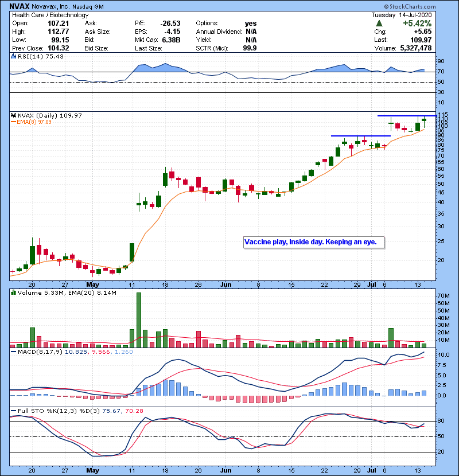Viewport: 459px width, 476px height.
Task: Click the NVAX ticker symbol in the title
Action: coord(20,6)
